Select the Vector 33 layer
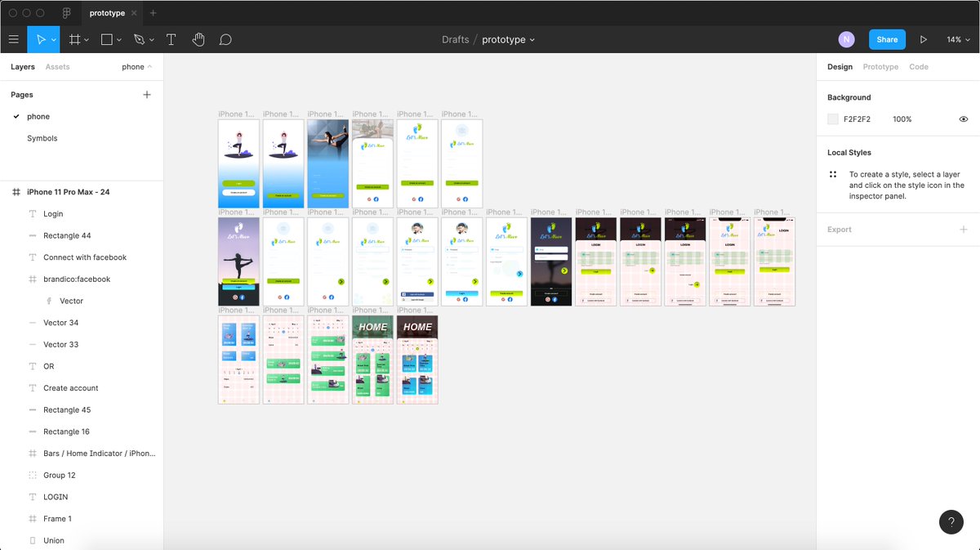The height and width of the screenshot is (550, 980). 61,345
